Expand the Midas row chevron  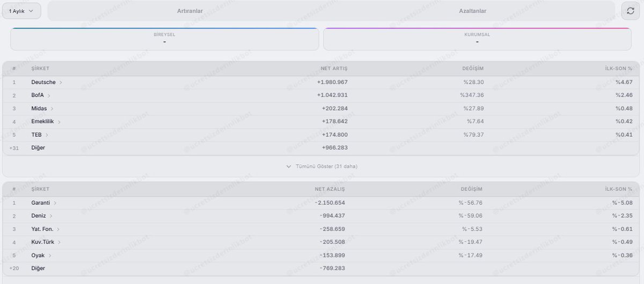tap(52, 108)
